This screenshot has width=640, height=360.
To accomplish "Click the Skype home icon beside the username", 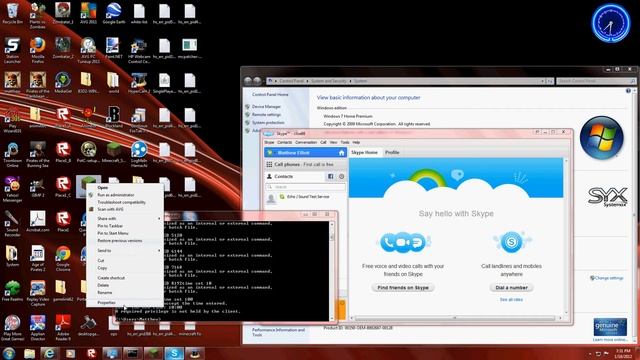I will click(x=341, y=153).
